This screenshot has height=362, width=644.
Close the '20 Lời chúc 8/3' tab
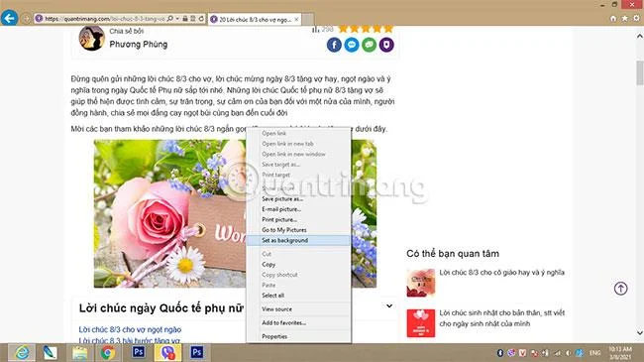[x=296, y=19]
